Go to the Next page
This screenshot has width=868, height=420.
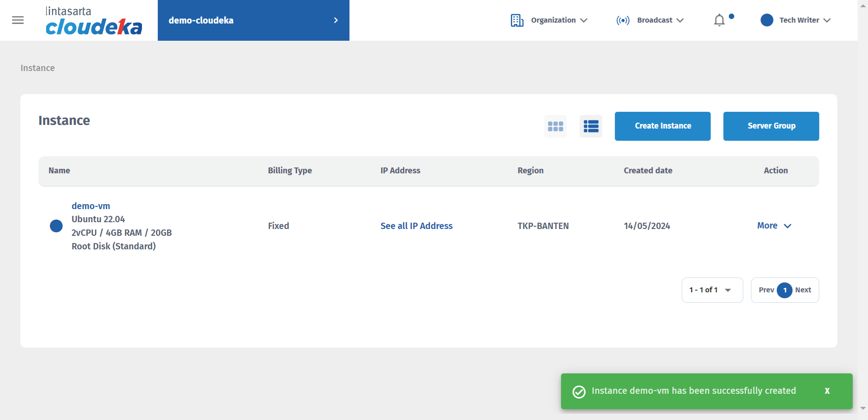pos(803,290)
